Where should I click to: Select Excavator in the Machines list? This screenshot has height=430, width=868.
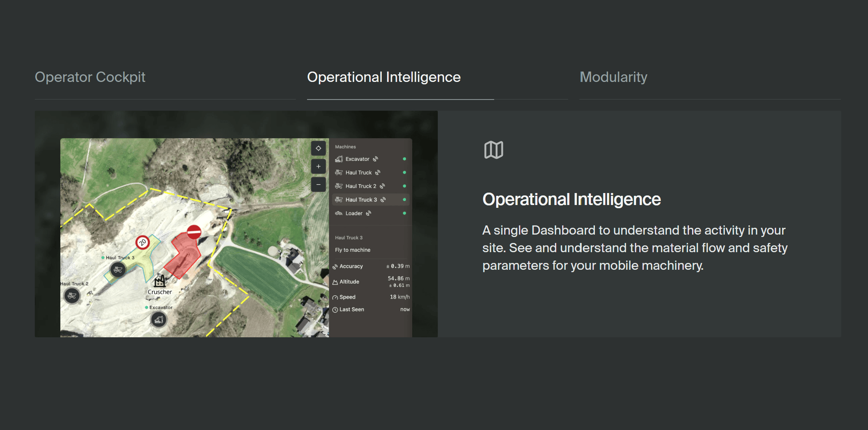coord(357,159)
